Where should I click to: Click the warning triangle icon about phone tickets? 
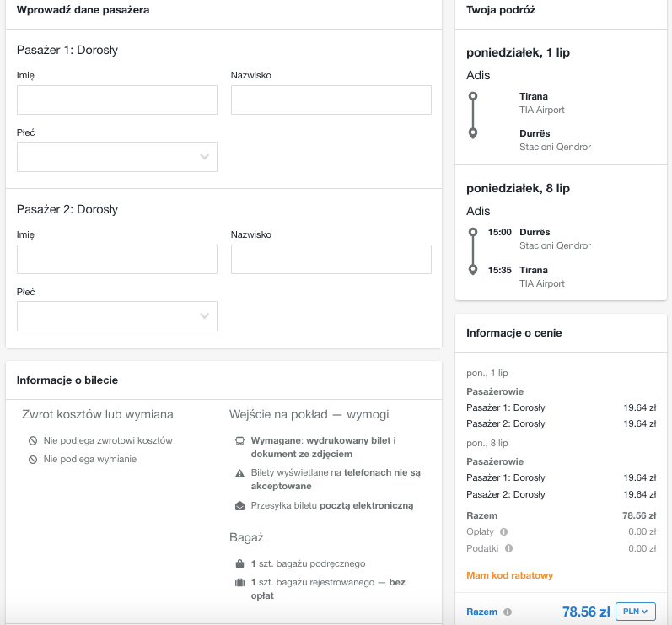(x=239, y=474)
